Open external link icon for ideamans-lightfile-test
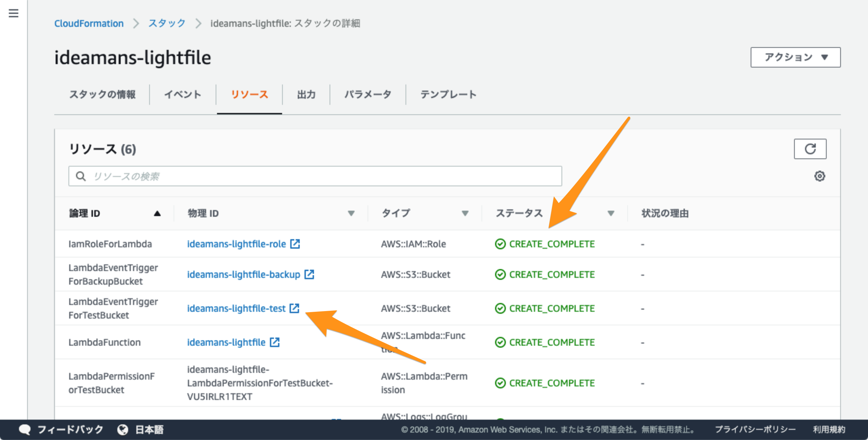This screenshot has height=440, width=868. pyautogui.click(x=294, y=308)
